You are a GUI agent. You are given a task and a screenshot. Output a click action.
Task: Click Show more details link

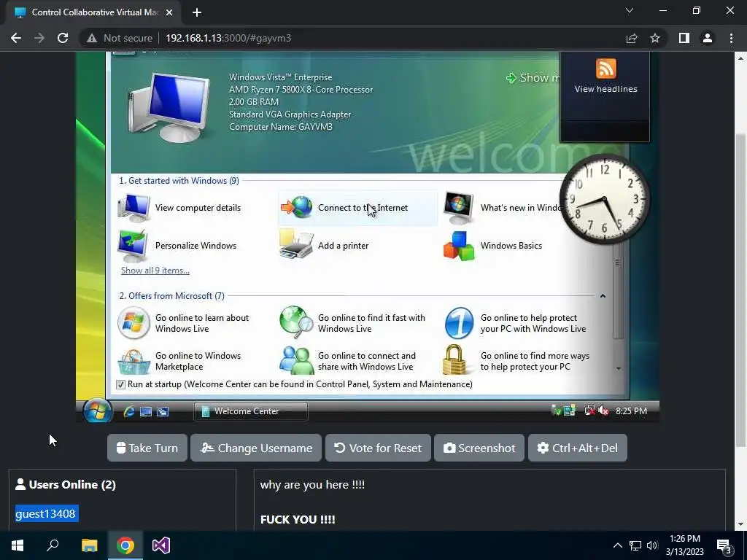tap(533, 77)
